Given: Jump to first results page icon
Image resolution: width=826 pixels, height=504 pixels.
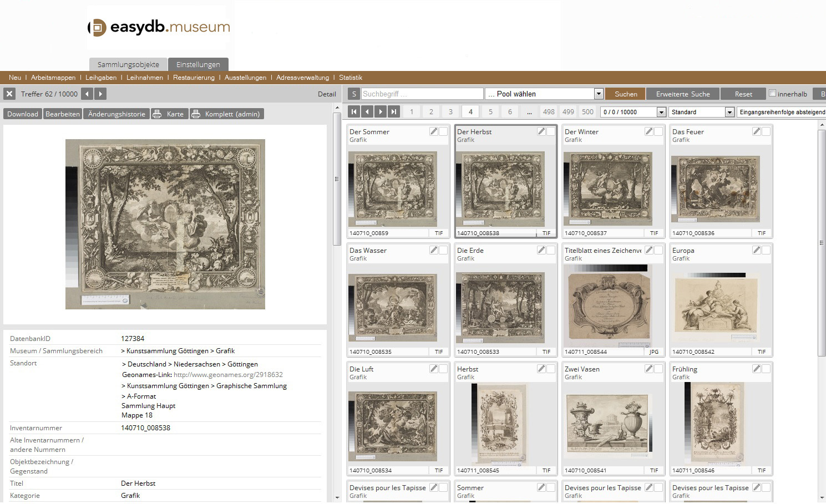Looking at the screenshot, I should [x=354, y=111].
